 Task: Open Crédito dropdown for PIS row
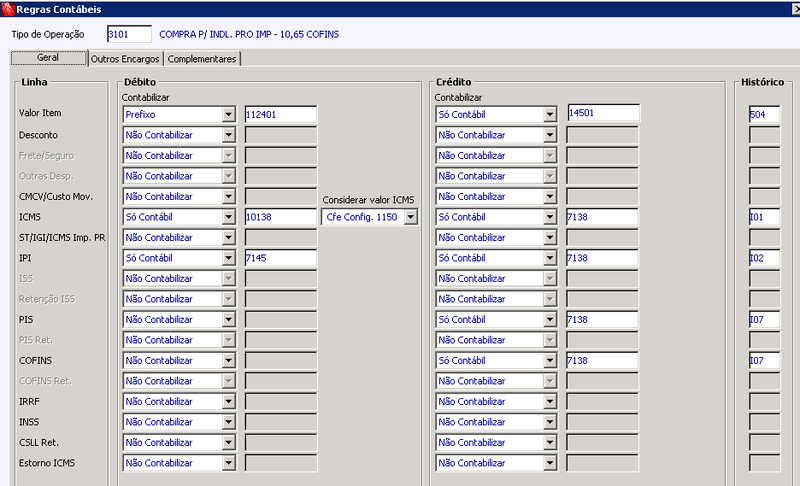coord(549,320)
